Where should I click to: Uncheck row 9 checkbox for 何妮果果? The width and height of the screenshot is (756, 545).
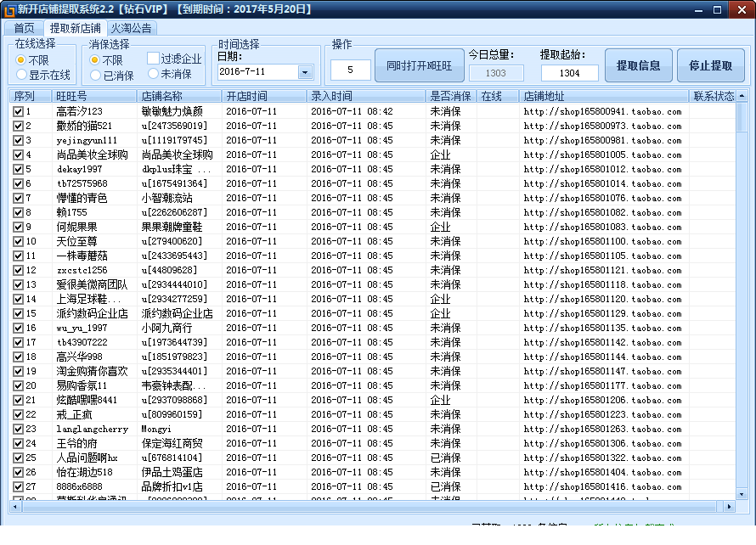[19, 227]
